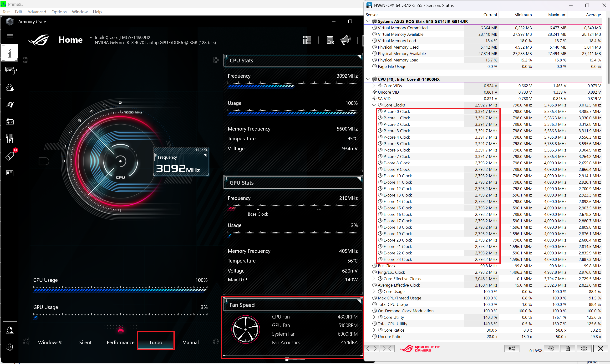
Task: Open the audio equalizer panel icon
Action: (10, 138)
